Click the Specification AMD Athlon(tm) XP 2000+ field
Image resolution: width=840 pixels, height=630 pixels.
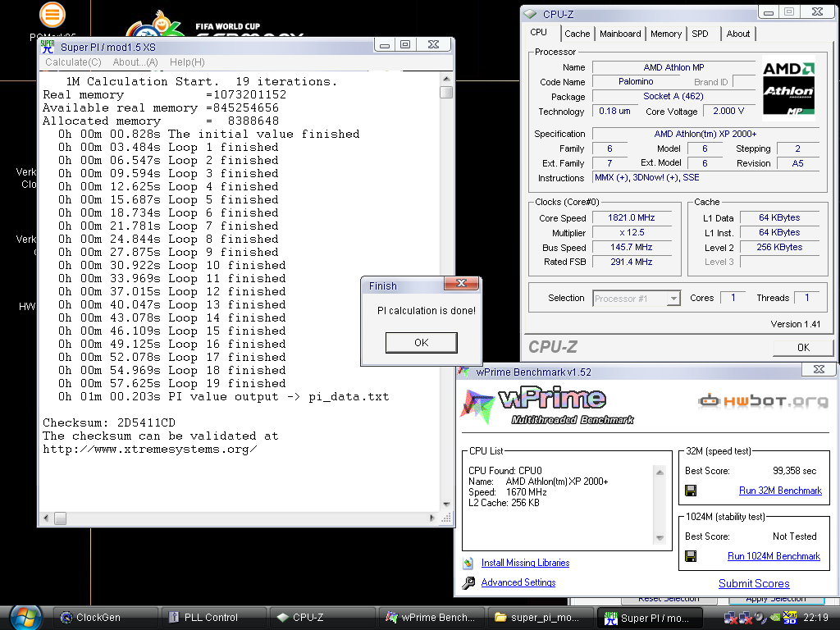point(705,134)
